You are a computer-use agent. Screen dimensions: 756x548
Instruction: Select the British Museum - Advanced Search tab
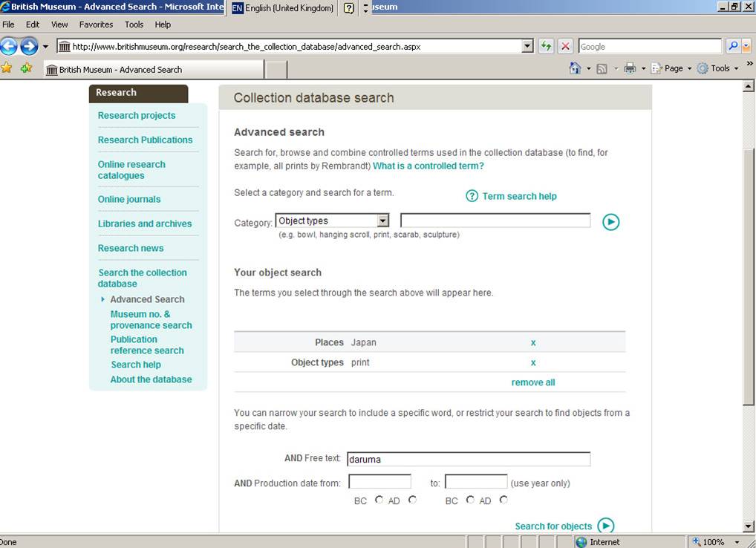pyautogui.click(x=154, y=69)
